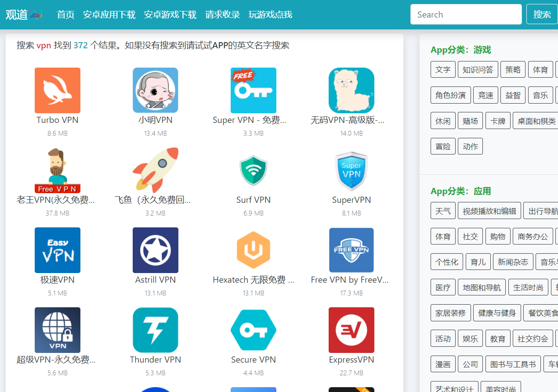Select the 动作 category tag
The image size is (558, 392).
(471, 146)
